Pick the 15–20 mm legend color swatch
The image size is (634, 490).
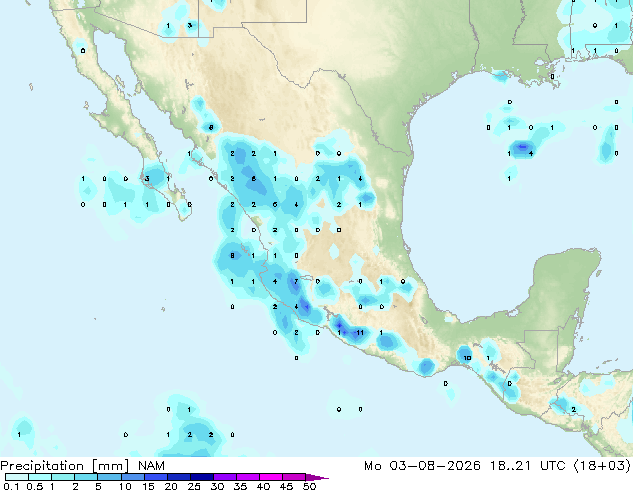pos(155,477)
